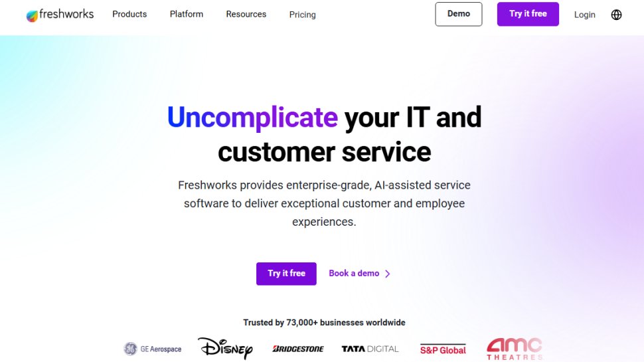This screenshot has width=644, height=362.
Task: Click the Trusted by 73,000+ businesses text
Action: pos(324,323)
